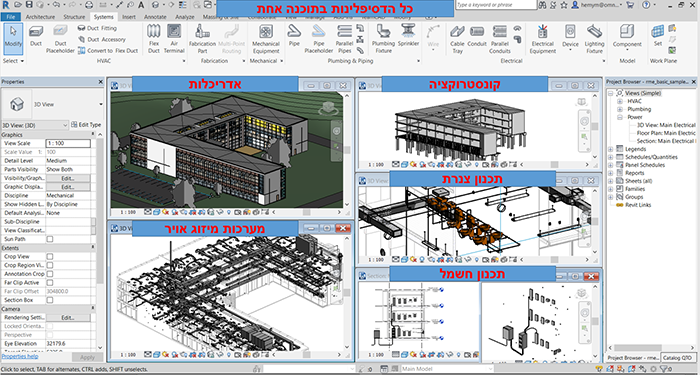The image size is (700, 375).
Task: Click the Edit Type button
Action: point(86,125)
